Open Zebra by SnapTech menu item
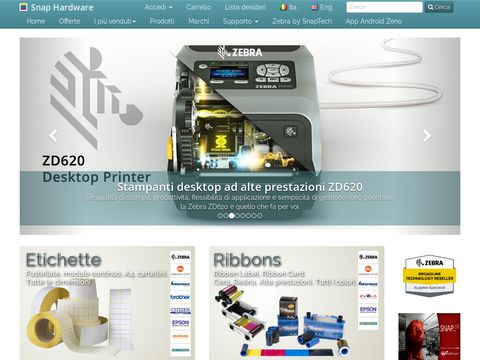 point(302,21)
